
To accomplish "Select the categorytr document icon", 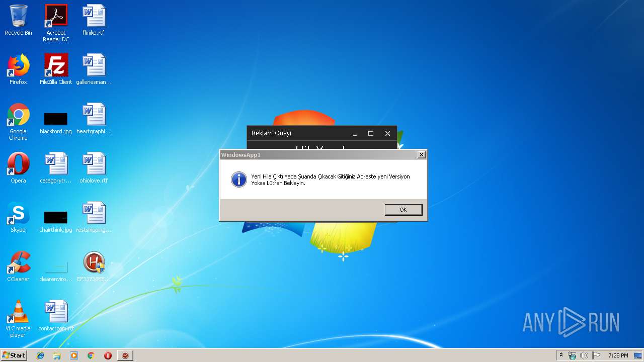I will pyautogui.click(x=56, y=168).
